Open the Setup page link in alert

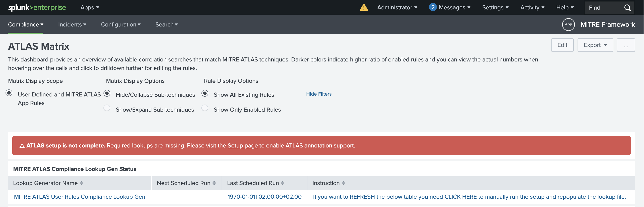coord(242,146)
